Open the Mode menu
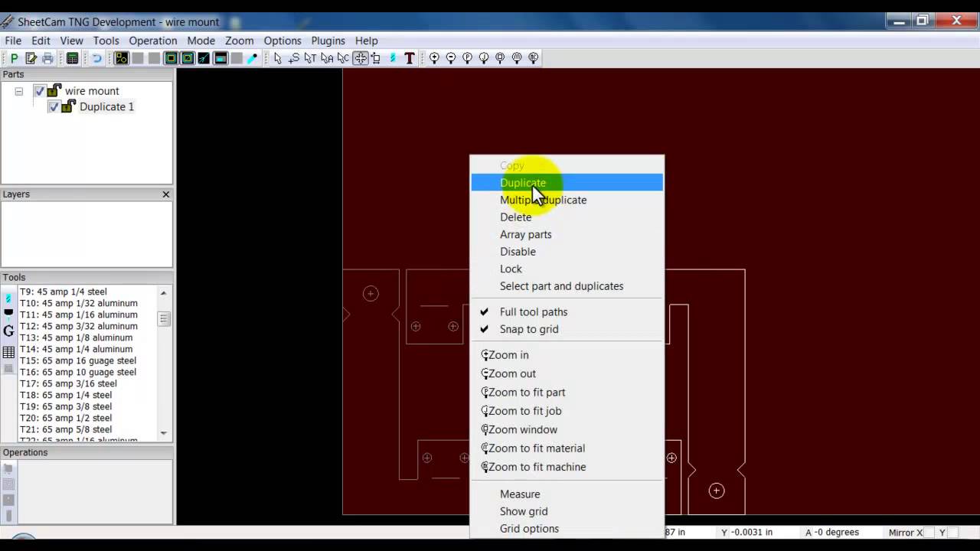The width and height of the screenshot is (980, 551). coord(201,41)
